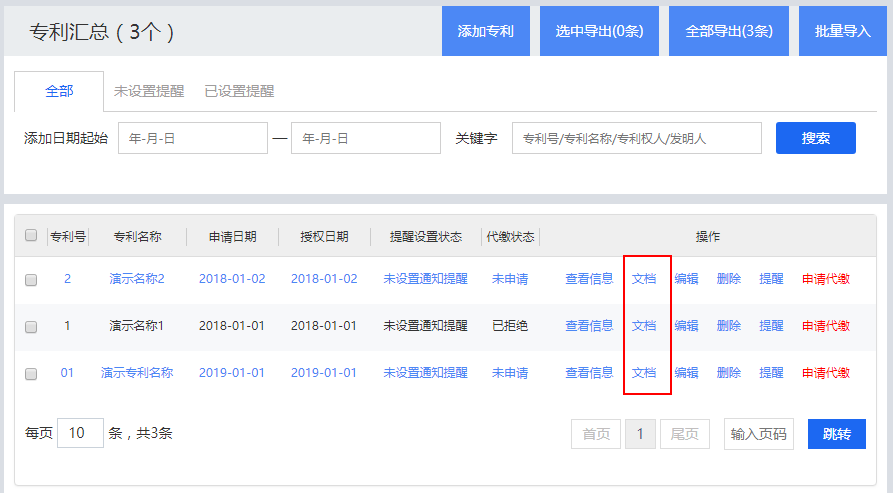The width and height of the screenshot is (893, 493).
Task: Click 查看信息 for 演示专利名称
Action: [589, 372]
